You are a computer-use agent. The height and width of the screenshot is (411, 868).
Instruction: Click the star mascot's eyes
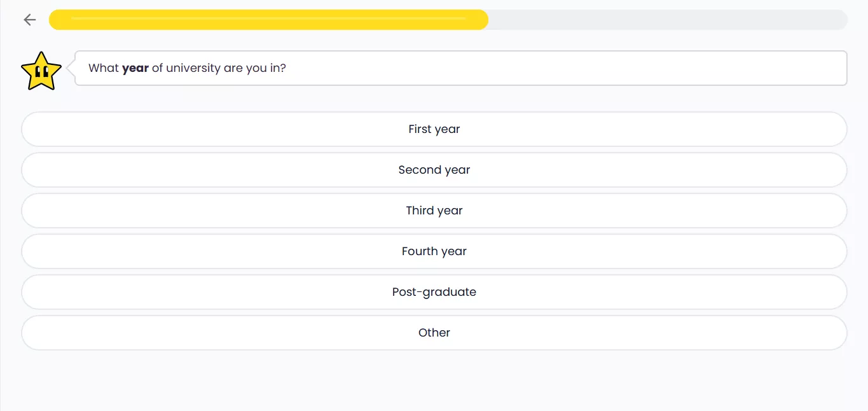(41, 73)
